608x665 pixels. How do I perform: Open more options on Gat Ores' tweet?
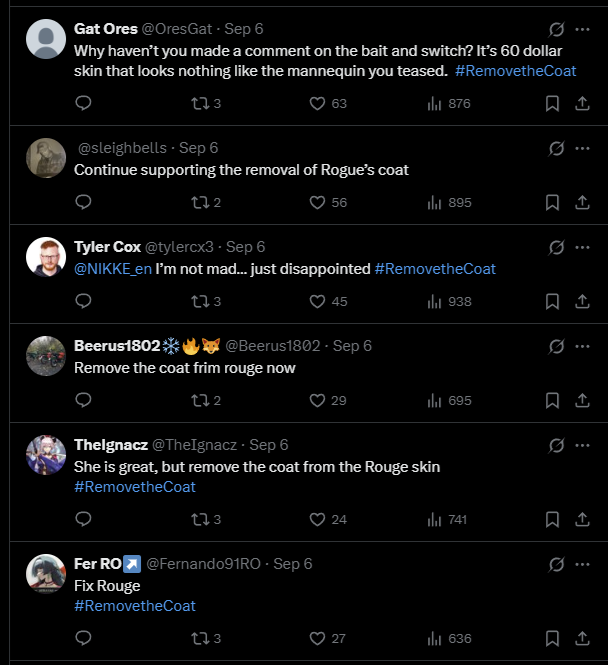[582, 29]
